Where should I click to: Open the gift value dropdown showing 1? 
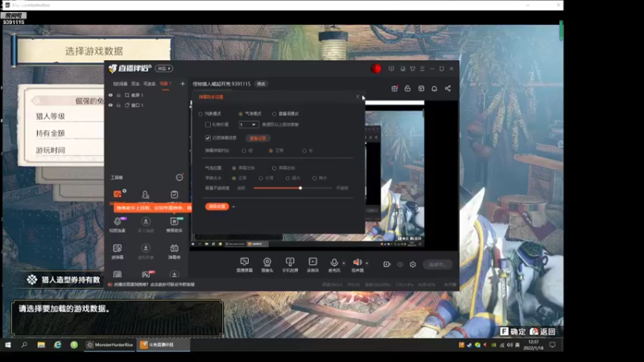pos(248,125)
